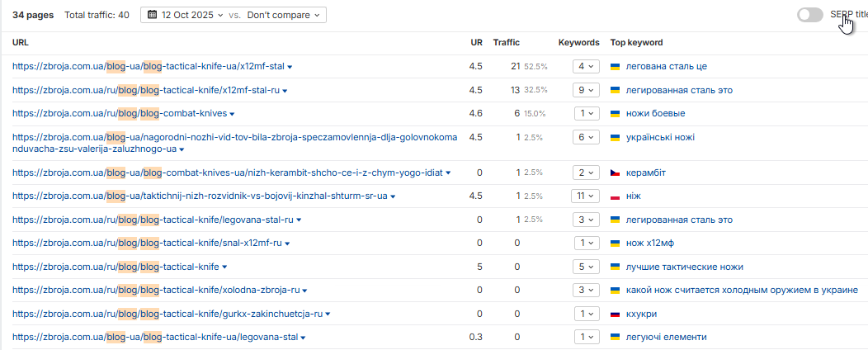Click the Ukraine flag beside легована сталь це
Viewport: 868px width, 350px height.
coord(615,67)
